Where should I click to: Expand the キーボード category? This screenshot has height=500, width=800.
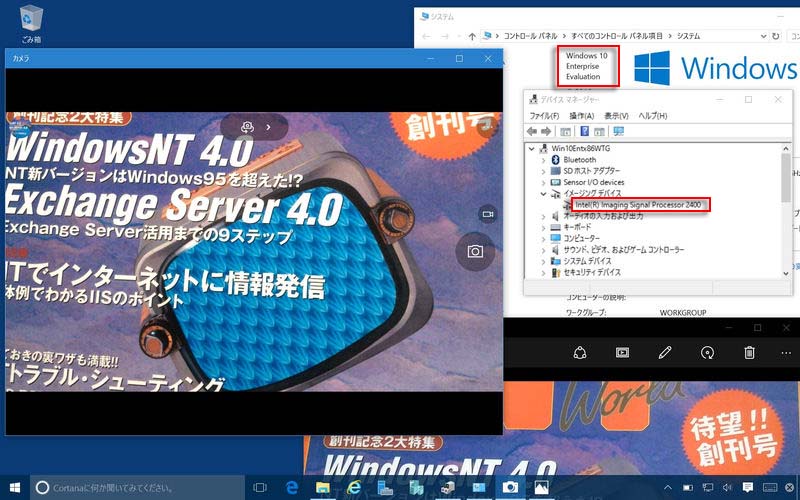[543, 227]
